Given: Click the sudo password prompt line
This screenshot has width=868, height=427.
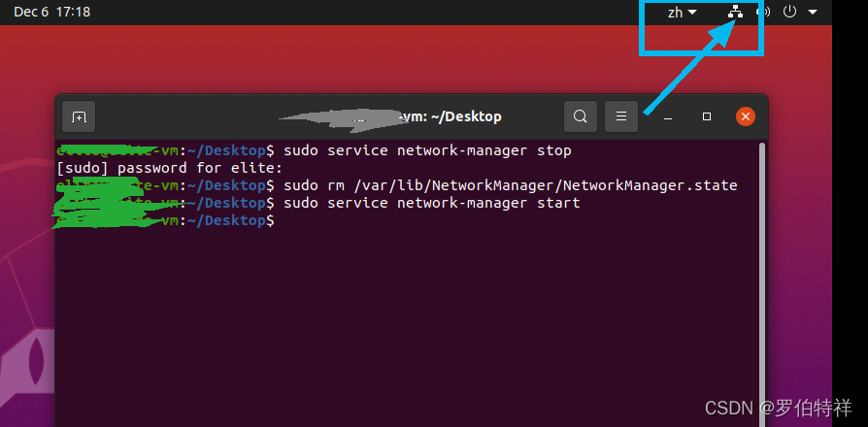Looking at the screenshot, I should [x=170, y=168].
